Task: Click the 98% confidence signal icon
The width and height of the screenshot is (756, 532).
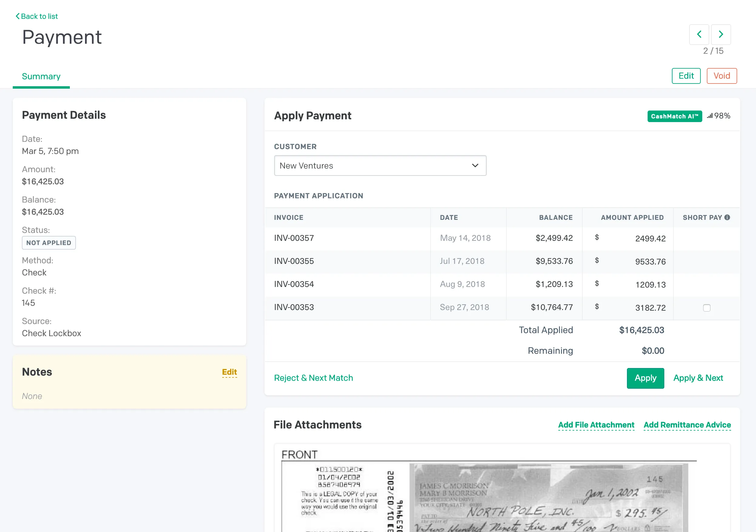Action: click(x=710, y=116)
